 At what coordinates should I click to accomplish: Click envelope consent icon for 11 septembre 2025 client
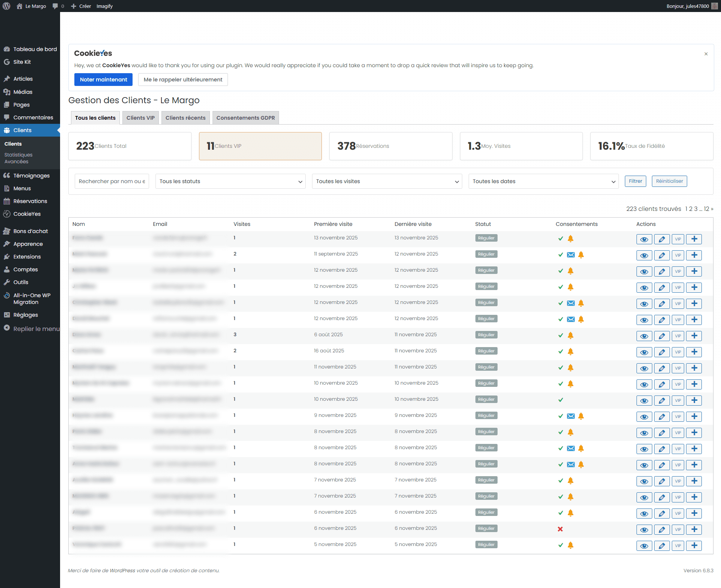[x=571, y=255]
